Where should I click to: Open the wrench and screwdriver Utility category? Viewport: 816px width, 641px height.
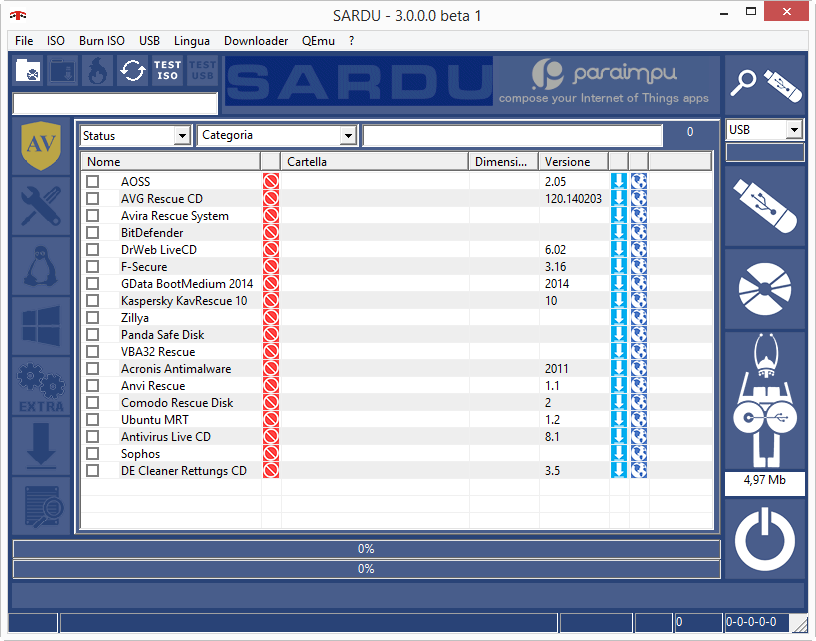click(41, 207)
